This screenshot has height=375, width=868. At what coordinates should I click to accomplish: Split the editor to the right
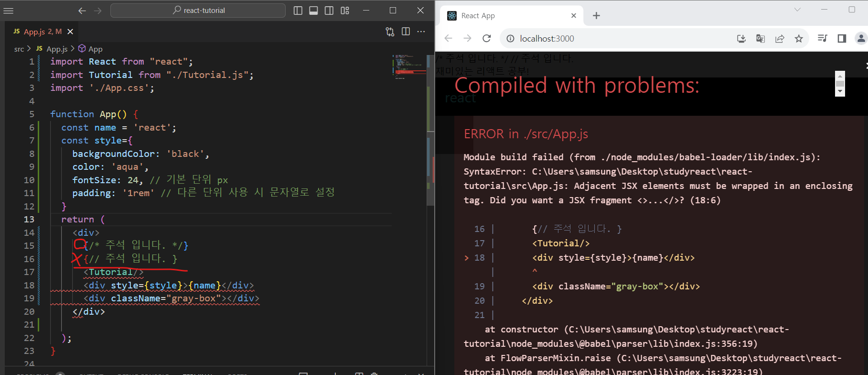(406, 32)
